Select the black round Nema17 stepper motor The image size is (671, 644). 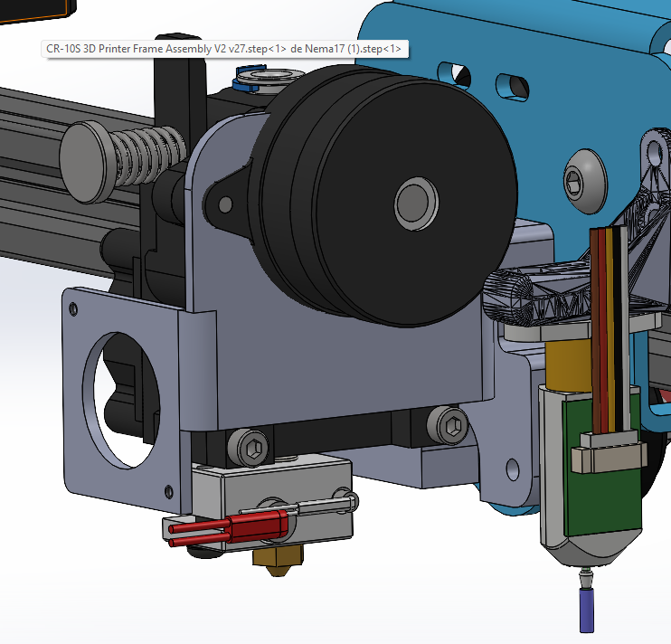[x=383, y=197]
